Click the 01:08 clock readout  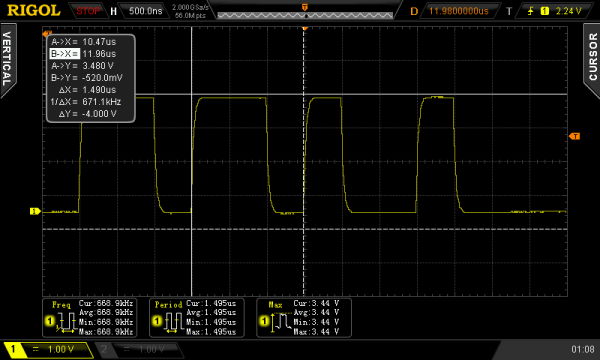583,349
